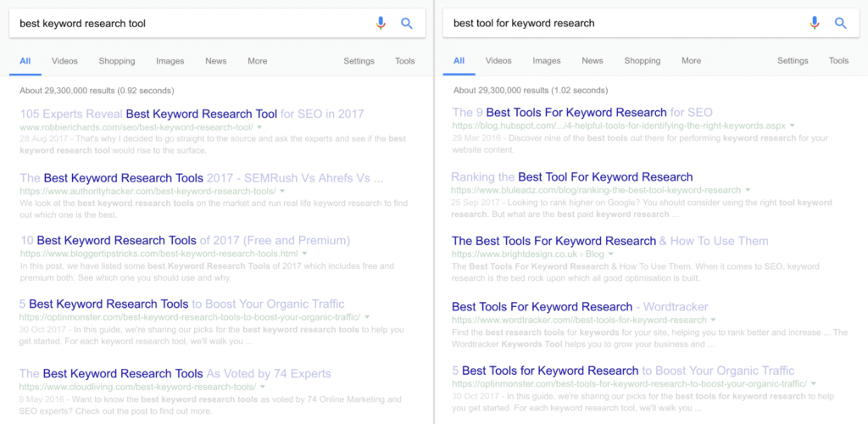Screen dimensions: 868x424
Task: Switch to the Videos tab in the left results
Action: [64, 61]
